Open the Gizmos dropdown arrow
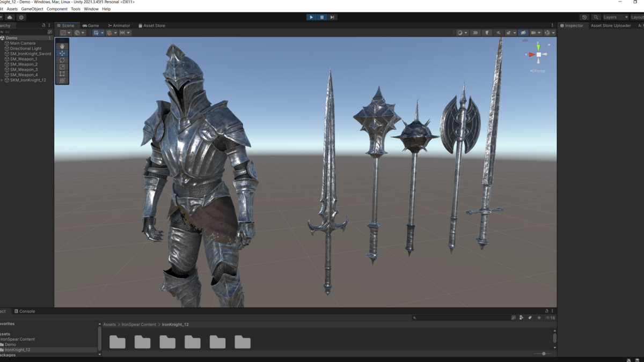The width and height of the screenshot is (644, 362). click(x=553, y=33)
